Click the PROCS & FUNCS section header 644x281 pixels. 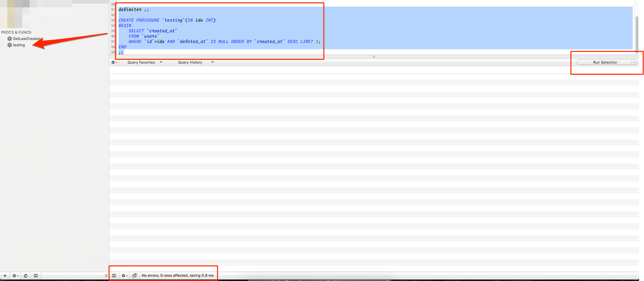16,32
